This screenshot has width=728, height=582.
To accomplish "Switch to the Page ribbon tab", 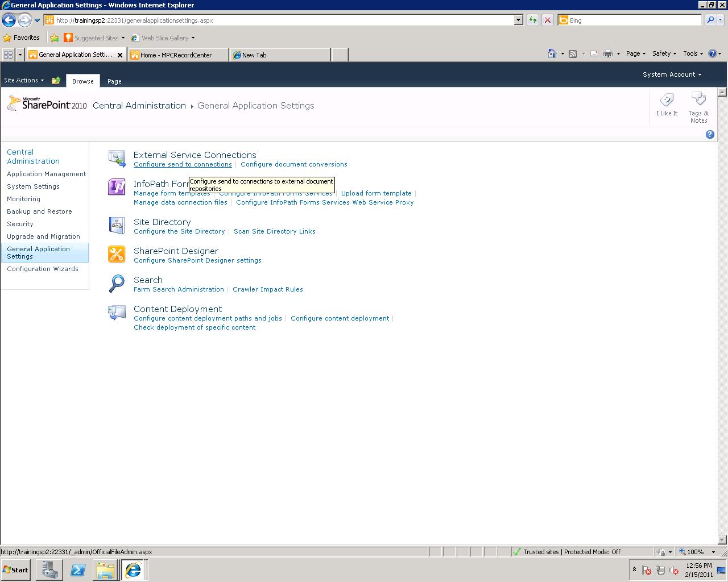I will [x=114, y=81].
